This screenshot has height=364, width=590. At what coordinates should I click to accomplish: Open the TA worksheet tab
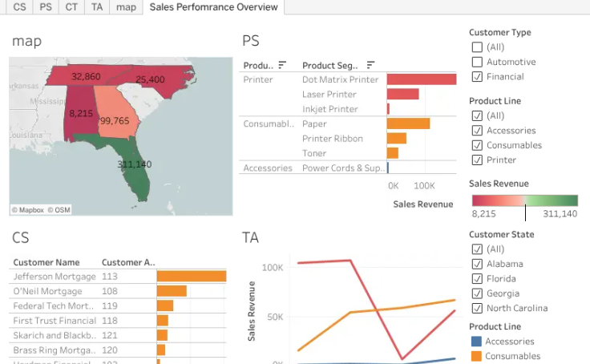97,7
